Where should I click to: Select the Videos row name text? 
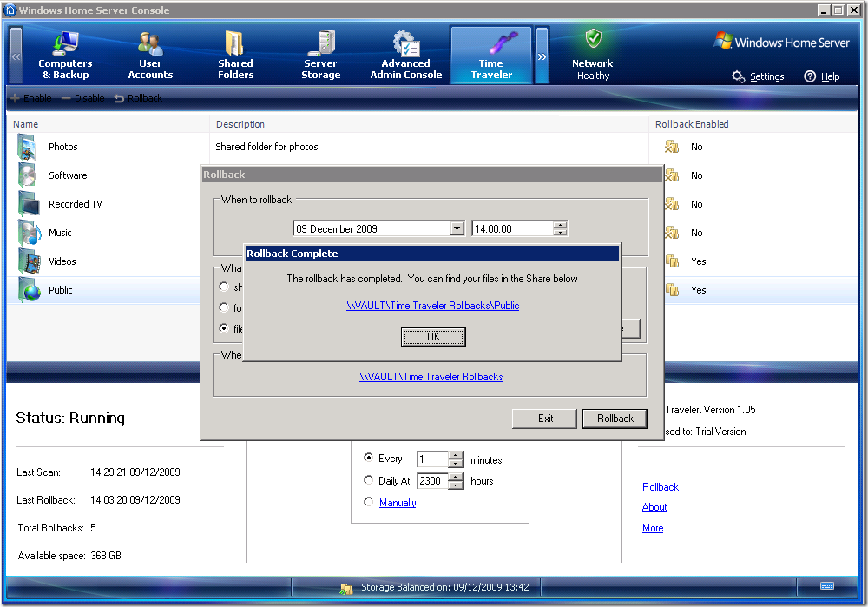(x=62, y=261)
